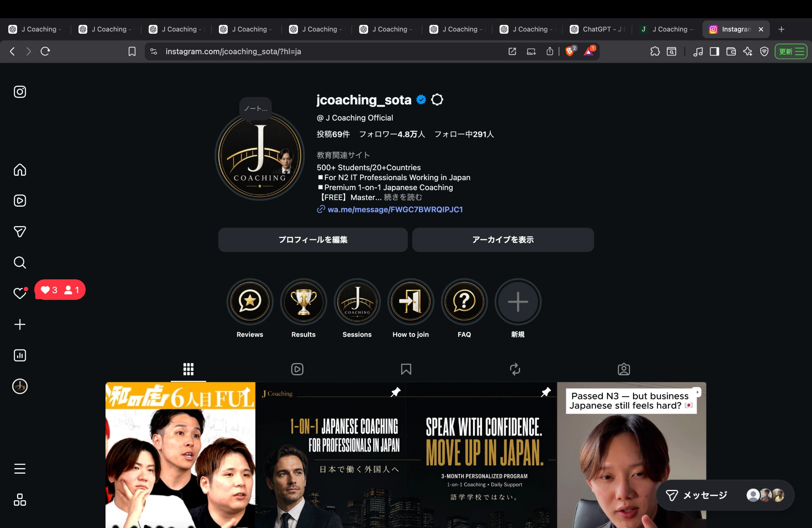Click the browser forward arrow

coord(28,51)
